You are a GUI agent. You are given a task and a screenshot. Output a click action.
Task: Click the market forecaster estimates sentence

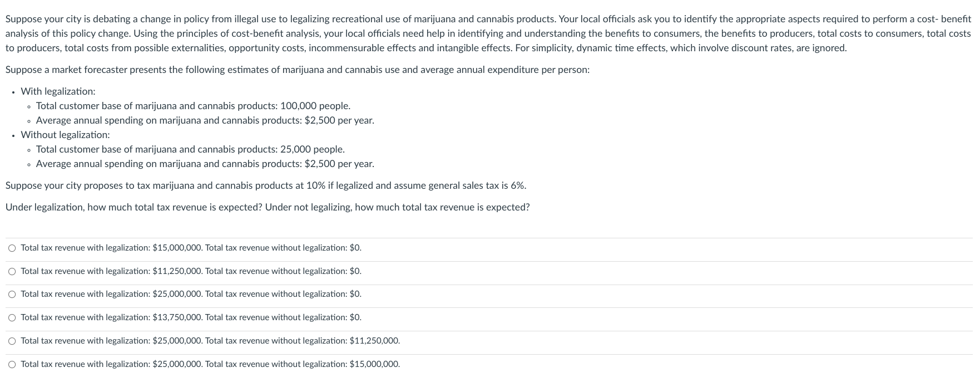click(297, 70)
